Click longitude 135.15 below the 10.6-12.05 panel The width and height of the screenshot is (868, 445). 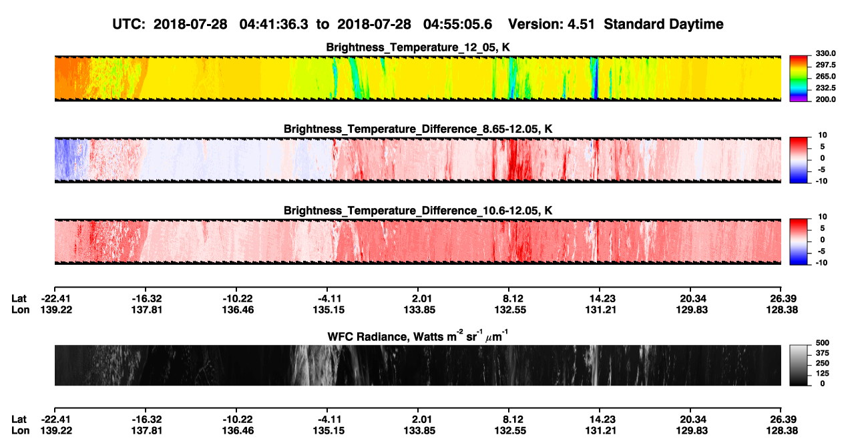[x=327, y=310]
